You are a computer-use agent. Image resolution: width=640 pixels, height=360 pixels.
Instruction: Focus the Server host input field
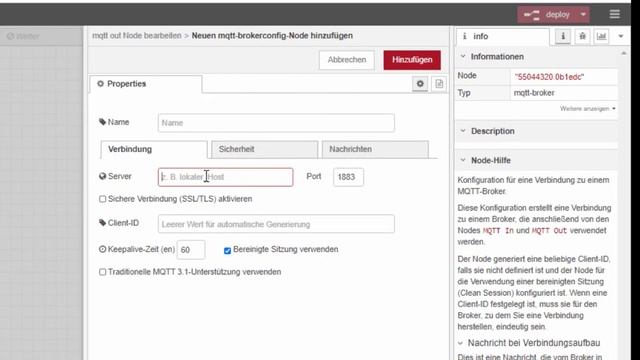click(x=225, y=177)
